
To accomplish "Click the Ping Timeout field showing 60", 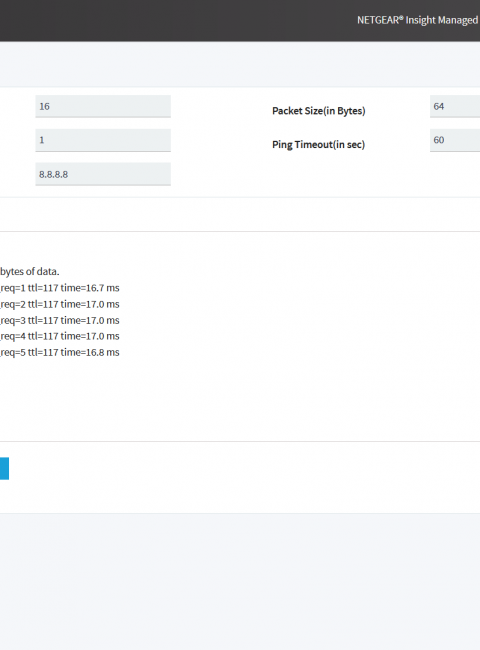I will [x=455, y=140].
